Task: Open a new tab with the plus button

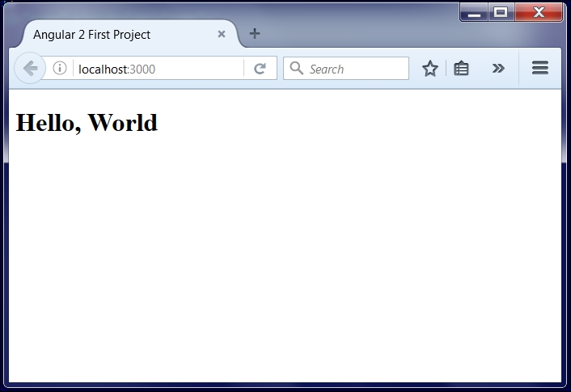Action: [255, 33]
